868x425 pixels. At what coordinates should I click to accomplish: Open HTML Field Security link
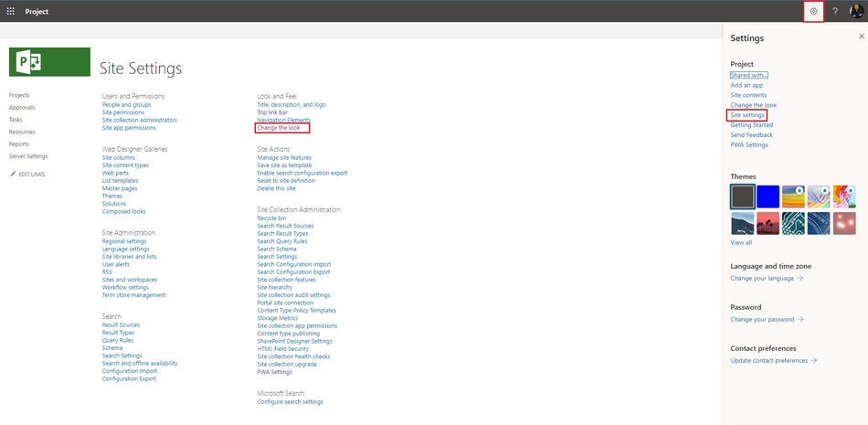[x=283, y=350]
